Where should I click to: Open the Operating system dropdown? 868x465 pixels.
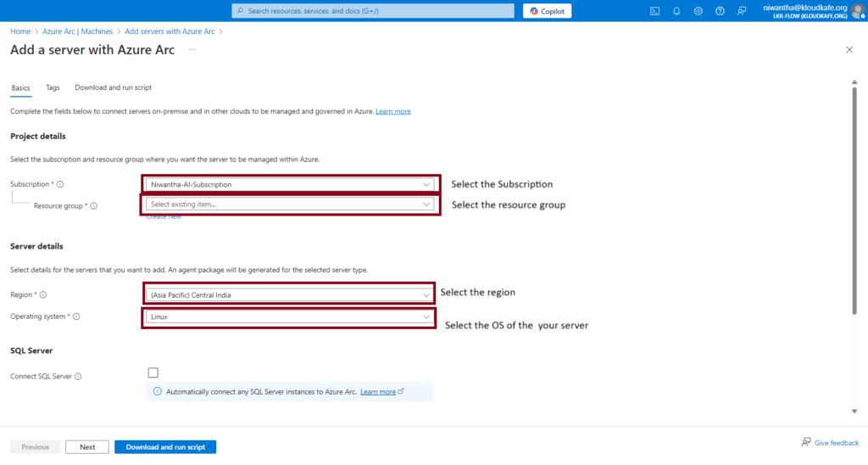click(289, 317)
